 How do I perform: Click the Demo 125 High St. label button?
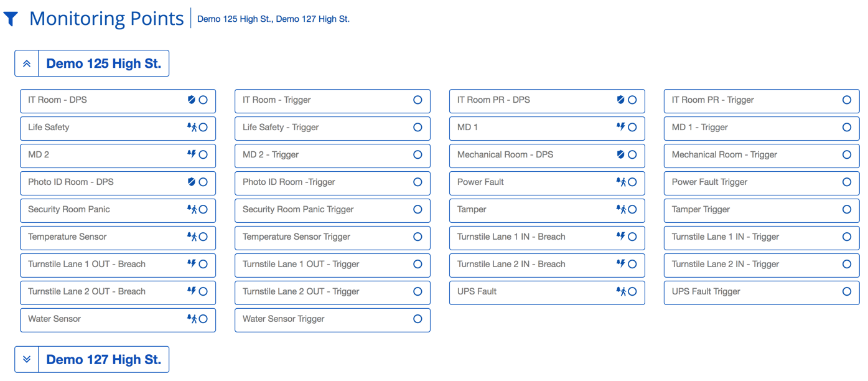[103, 63]
